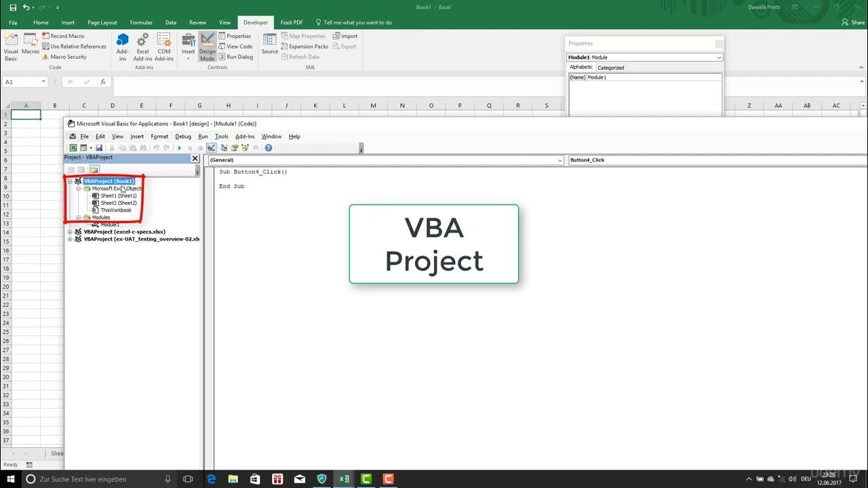Open the VBA editor Window menu
Viewport: 868px width, 488px height.
pos(271,136)
